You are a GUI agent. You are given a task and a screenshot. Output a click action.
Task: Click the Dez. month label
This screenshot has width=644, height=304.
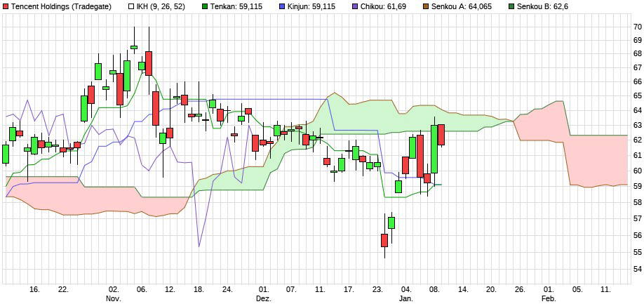[263, 298]
